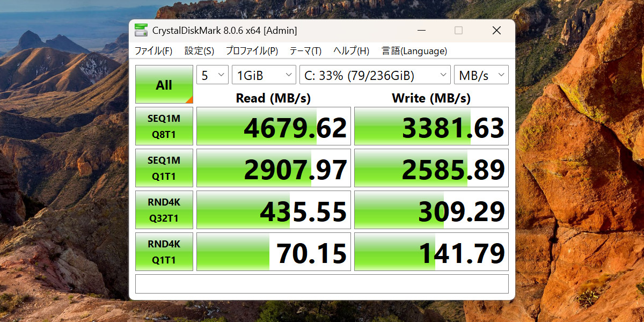Open the ヘルプ(H) help menu
Screen dimensions: 644x322
(x=351, y=51)
